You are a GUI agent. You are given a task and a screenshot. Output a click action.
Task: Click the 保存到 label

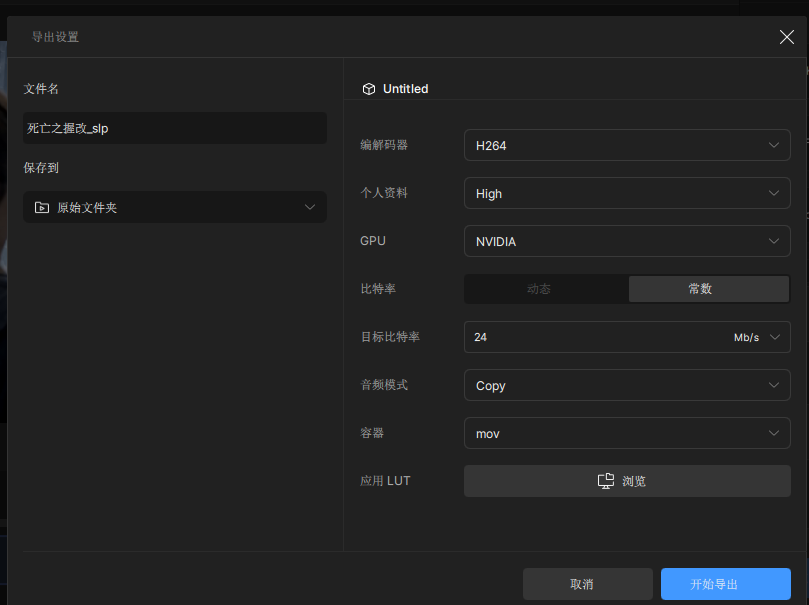(x=41, y=168)
